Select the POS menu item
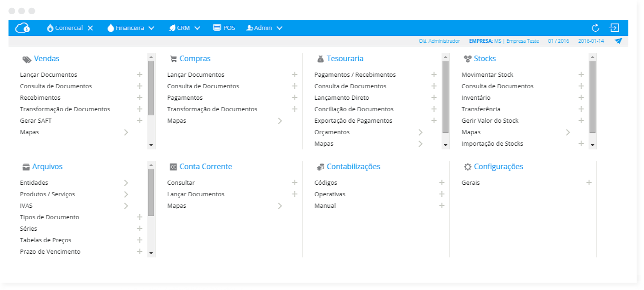Image resolution: width=644 pixels, height=290 pixels. click(x=224, y=28)
